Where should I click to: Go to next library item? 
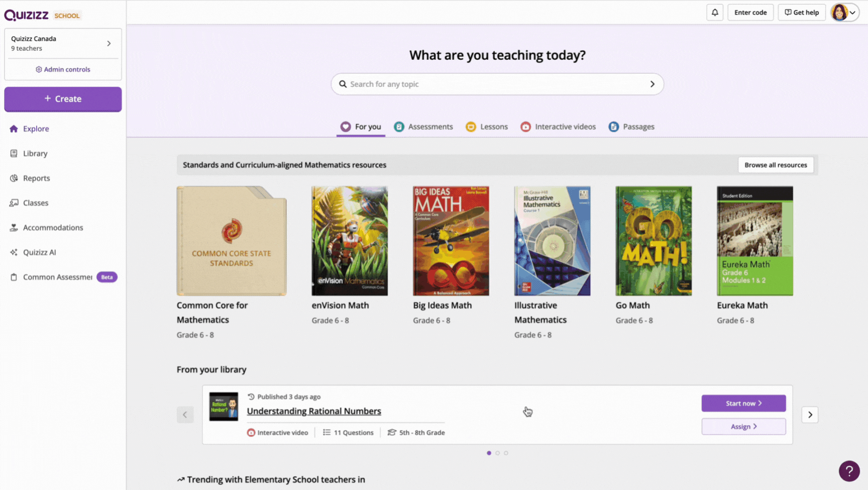pyautogui.click(x=810, y=415)
